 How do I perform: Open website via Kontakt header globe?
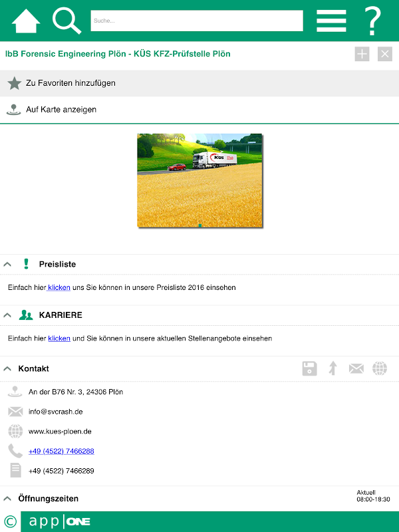380,368
